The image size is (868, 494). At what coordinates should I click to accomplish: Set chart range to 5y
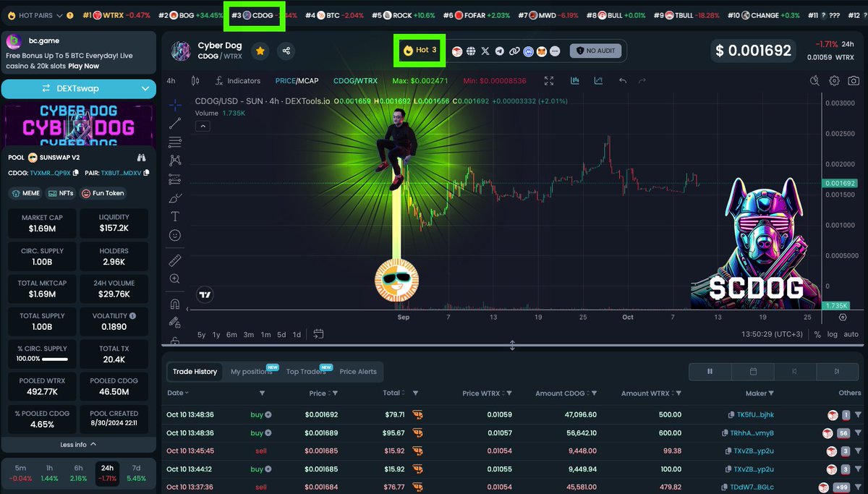202,334
